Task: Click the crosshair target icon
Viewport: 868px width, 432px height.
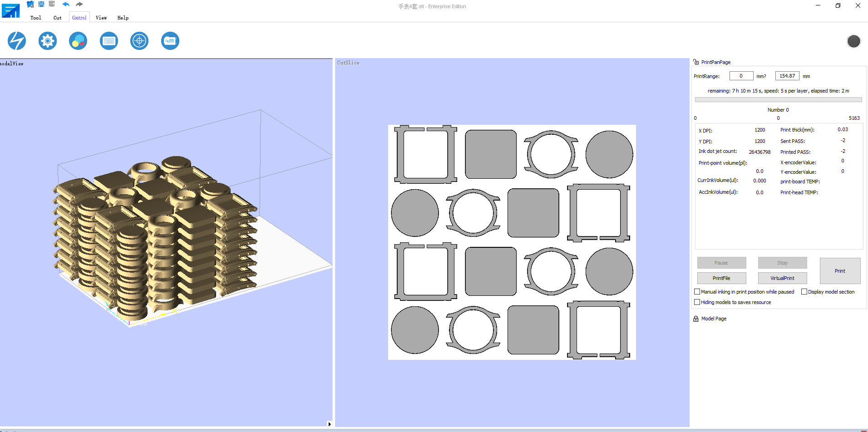Action: pos(139,41)
